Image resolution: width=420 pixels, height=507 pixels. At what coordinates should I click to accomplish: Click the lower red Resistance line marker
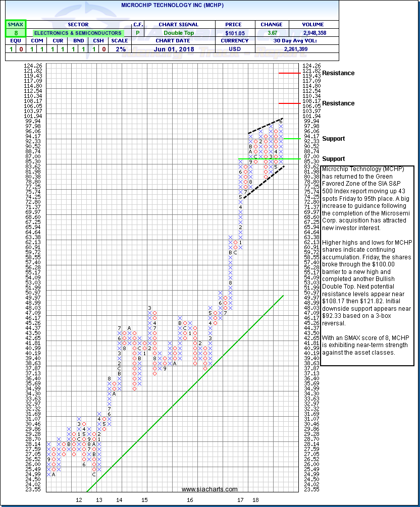(x=289, y=103)
